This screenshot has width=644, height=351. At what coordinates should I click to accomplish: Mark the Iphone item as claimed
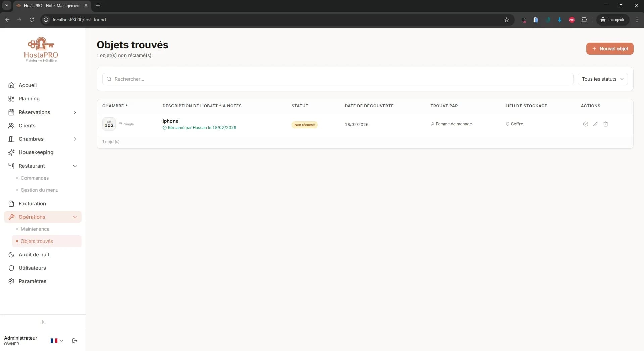click(x=585, y=124)
